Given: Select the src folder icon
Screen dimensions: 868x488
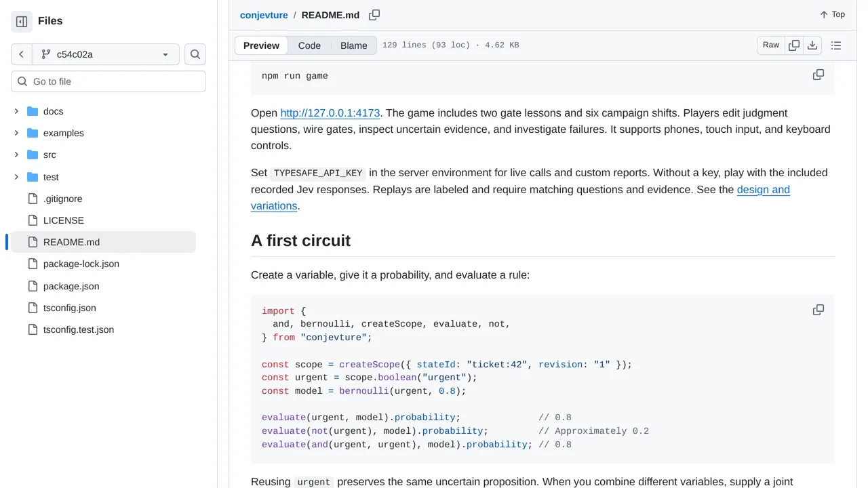Looking at the screenshot, I should (33, 155).
